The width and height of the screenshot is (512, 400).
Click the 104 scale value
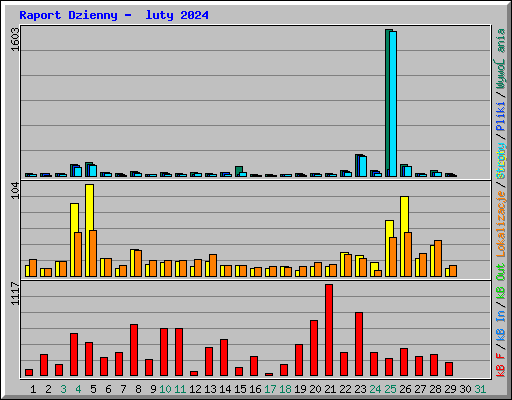pyautogui.click(x=15, y=190)
